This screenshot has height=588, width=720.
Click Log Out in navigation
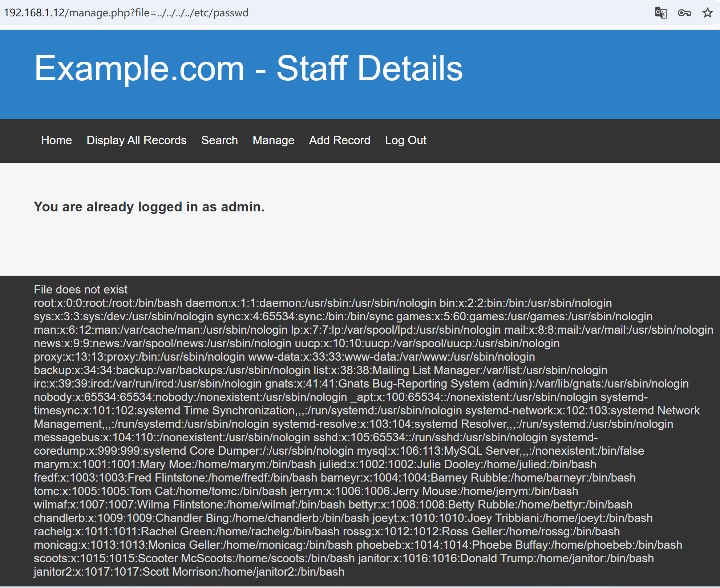click(405, 140)
